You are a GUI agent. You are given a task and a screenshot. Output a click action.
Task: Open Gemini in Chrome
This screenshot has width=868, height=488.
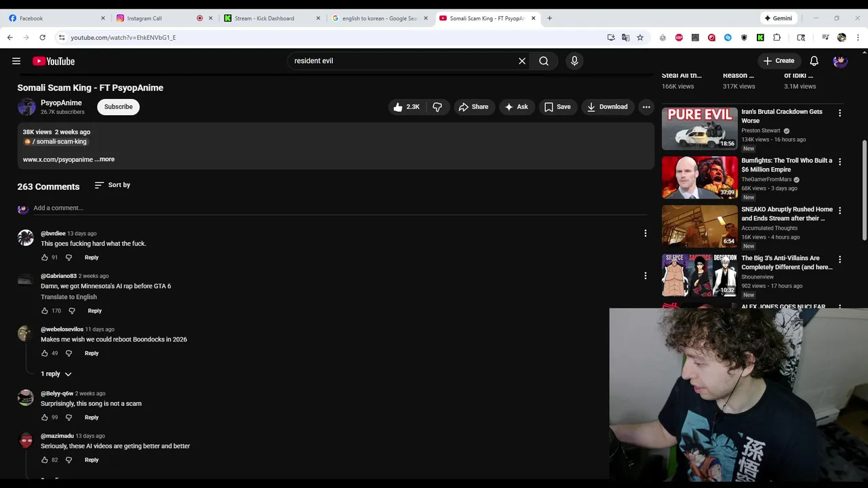[778, 18]
